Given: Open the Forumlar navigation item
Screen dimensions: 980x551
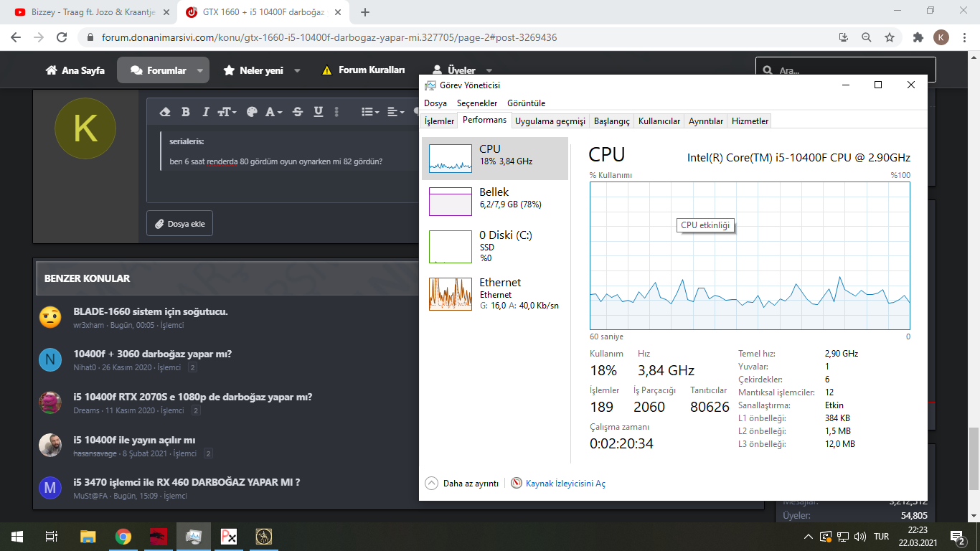Looking at the screenshot, I should [157, 70].
